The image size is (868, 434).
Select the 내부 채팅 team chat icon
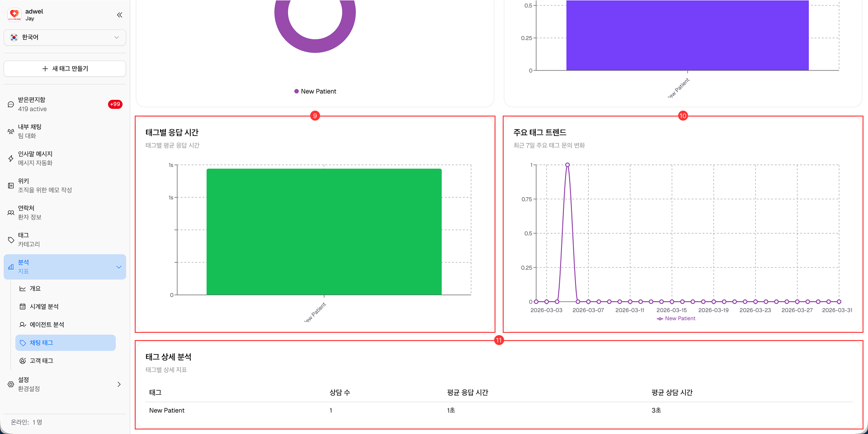click(x=10, y=131)
